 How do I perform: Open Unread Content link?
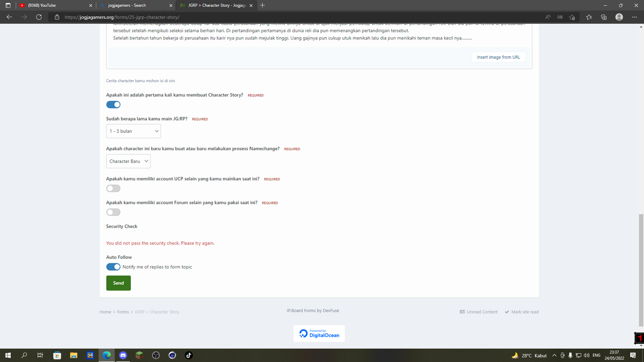[x=478, y=312]
